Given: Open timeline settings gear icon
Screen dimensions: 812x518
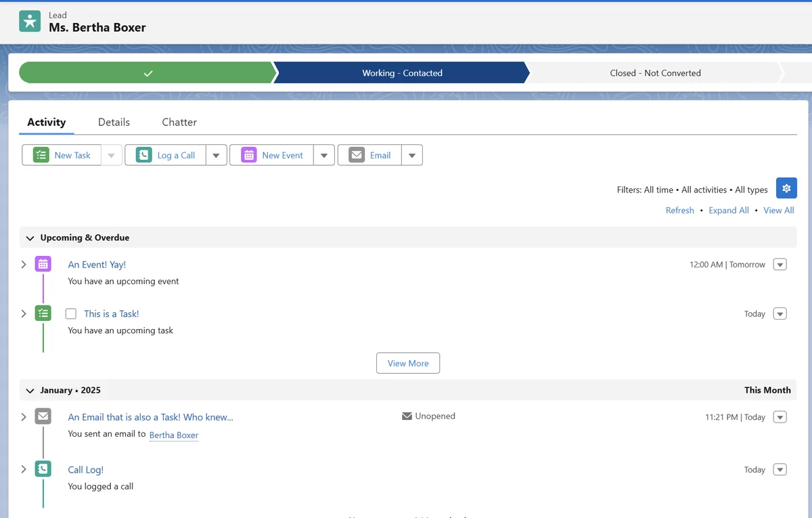Looking at the screenshot, I should [x=786, y=188].
